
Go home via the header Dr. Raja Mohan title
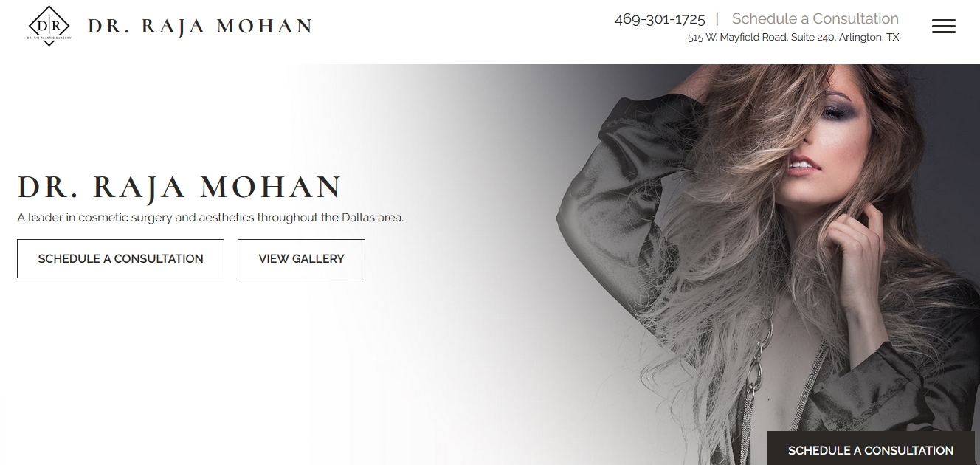click(200, 27)
